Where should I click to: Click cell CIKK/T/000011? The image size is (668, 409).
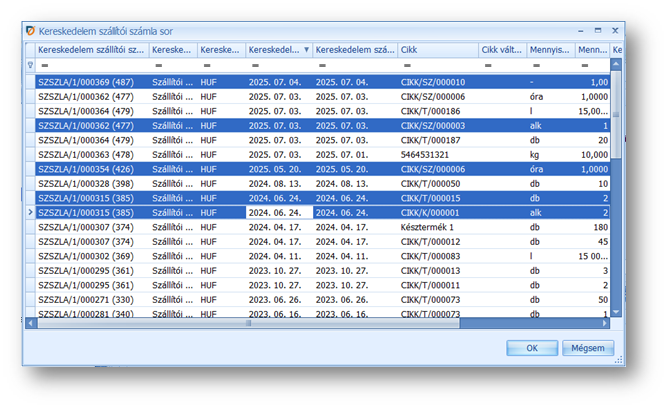[438, 285]
